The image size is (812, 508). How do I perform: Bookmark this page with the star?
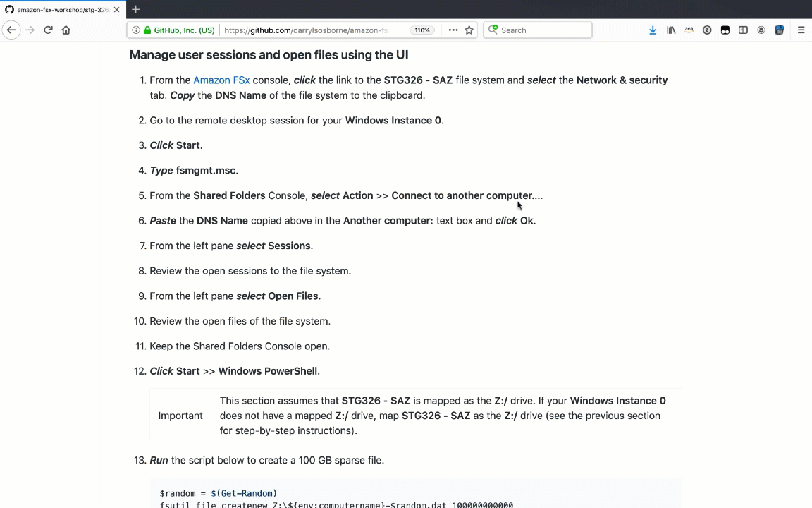coord(469,30)
